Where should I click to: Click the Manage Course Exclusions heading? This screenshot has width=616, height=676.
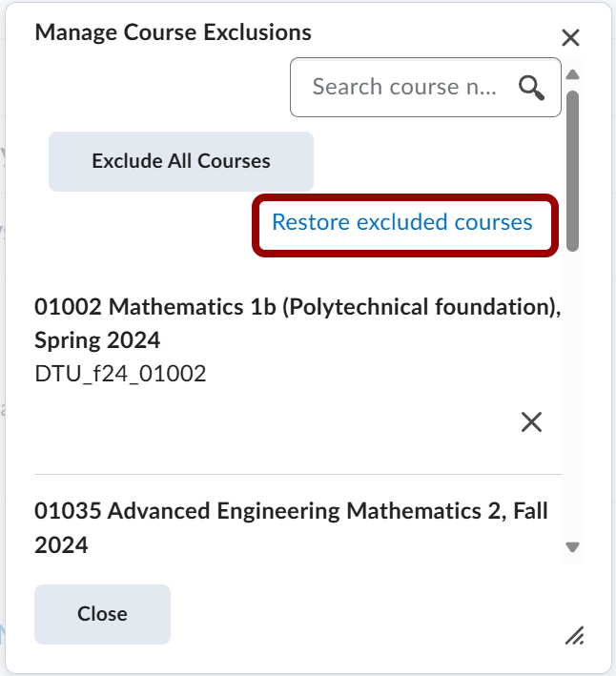click(173, 32)
